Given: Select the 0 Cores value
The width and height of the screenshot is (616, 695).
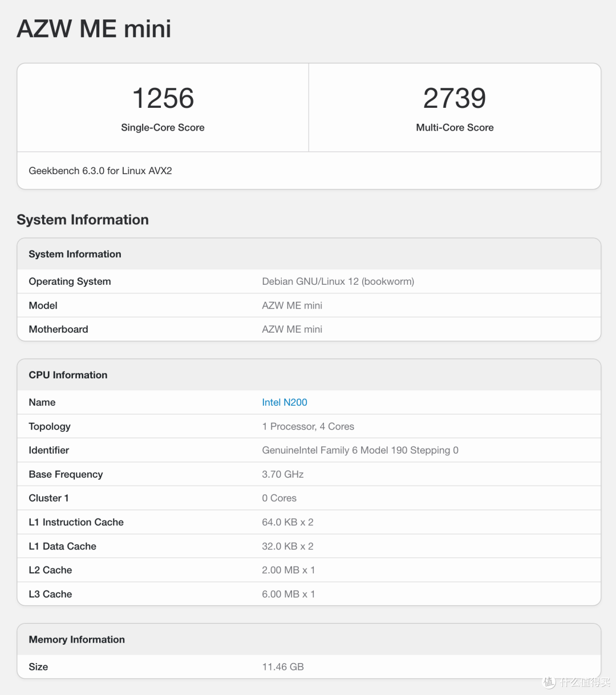Looking at the screenshot, I should (x=279, y=498).
